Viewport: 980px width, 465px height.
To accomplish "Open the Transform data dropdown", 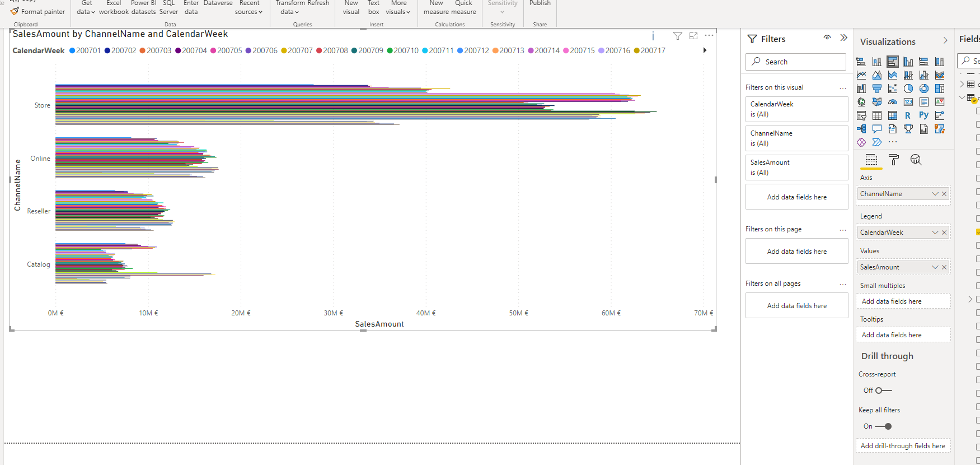I will pos(289,7).
